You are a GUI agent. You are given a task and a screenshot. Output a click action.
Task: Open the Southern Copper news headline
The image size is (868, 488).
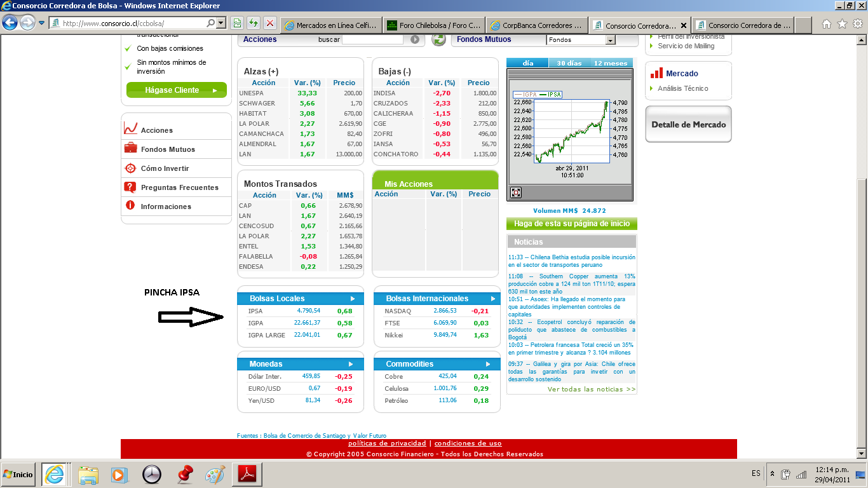click(x=572, y=284)
